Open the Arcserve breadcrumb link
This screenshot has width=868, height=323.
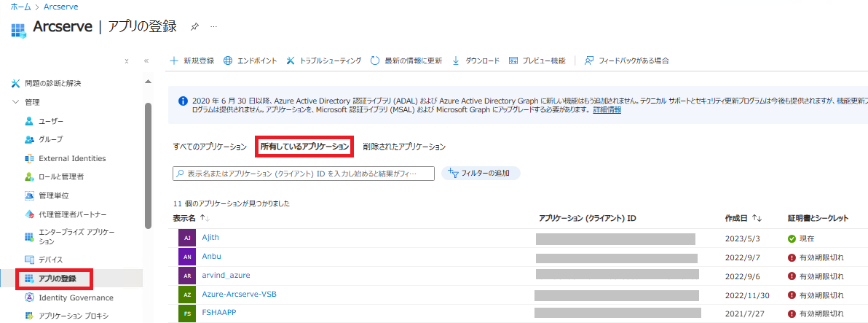tap(61, 7)
